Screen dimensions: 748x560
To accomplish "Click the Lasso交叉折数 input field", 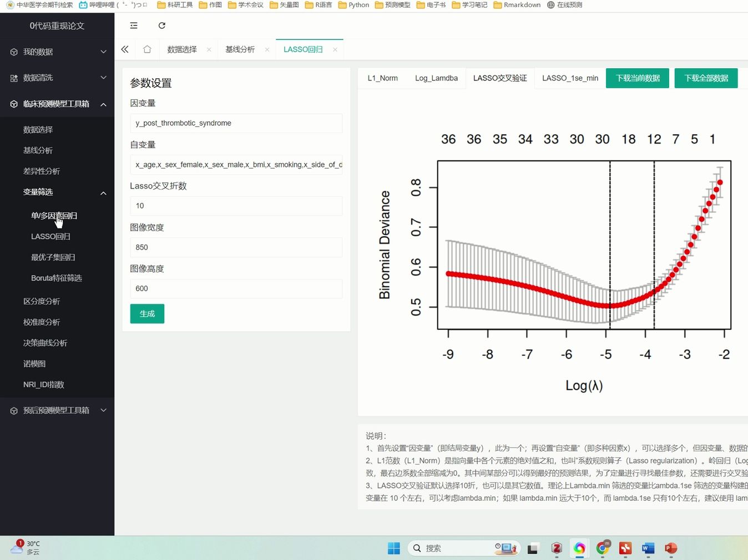I will 236,206.
